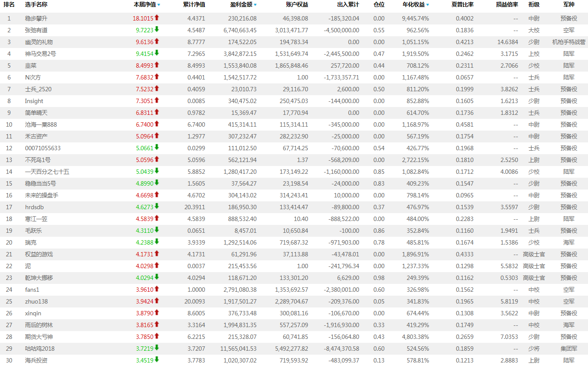Click the down arrow in 海兵投资 row

coord(157,360)
